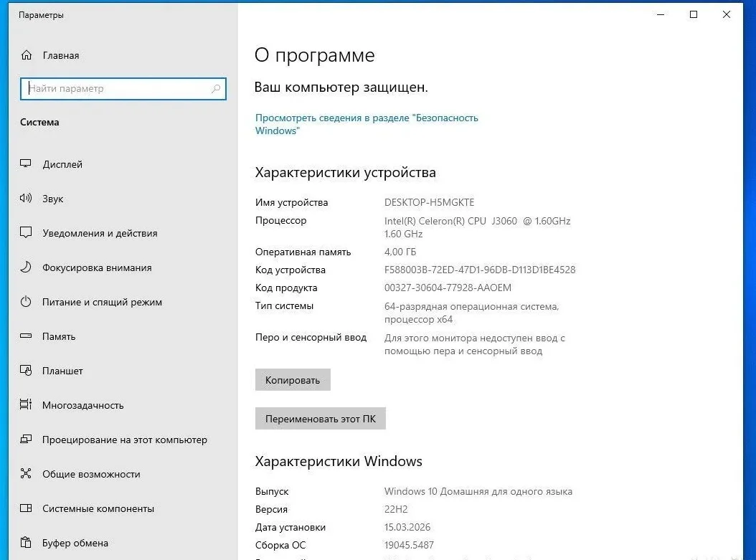Screen dimensions: 756x560
Task: Open the Дисплей settings section
Action: (123, 164)
